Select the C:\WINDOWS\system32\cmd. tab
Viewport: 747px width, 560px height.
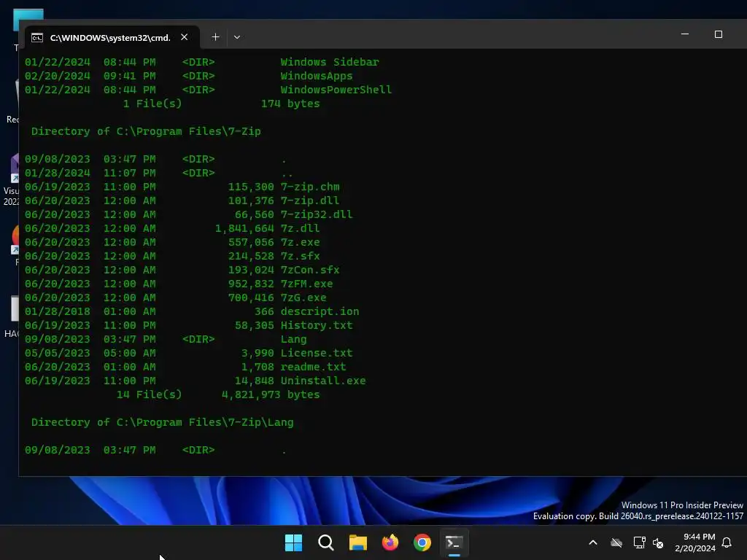pos(112,37)
